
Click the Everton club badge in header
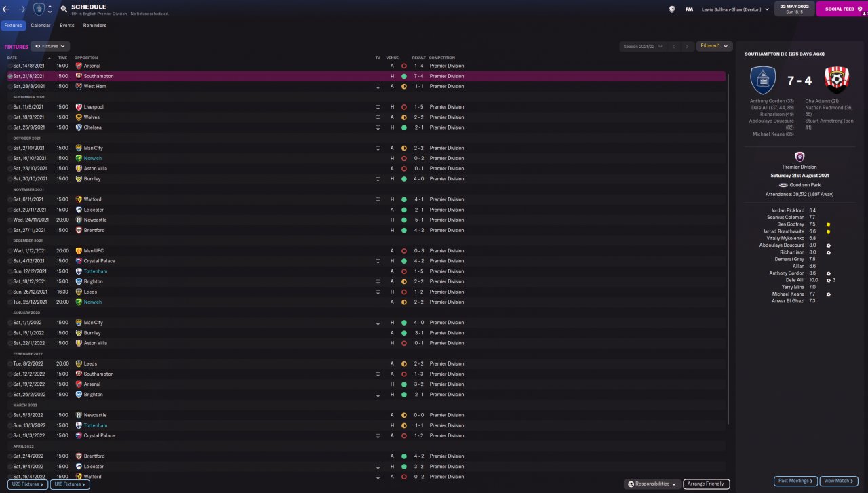39,9
